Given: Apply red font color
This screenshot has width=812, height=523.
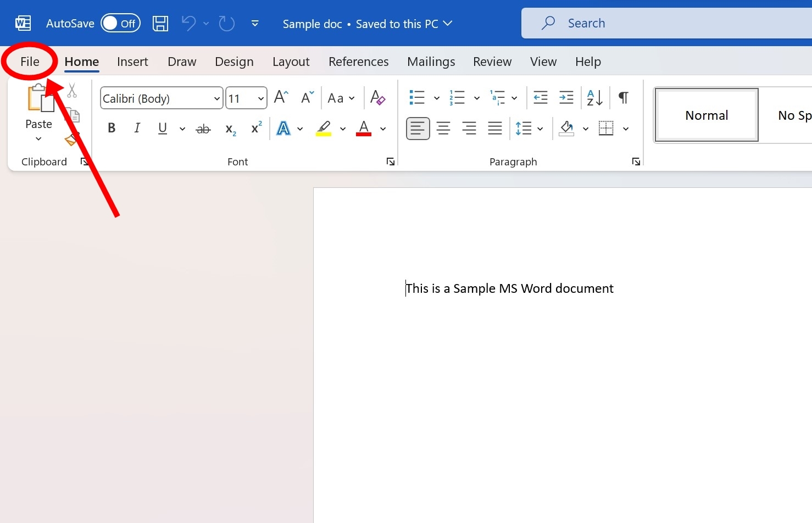Looking at the screenshot, I should tap(364, 129).
